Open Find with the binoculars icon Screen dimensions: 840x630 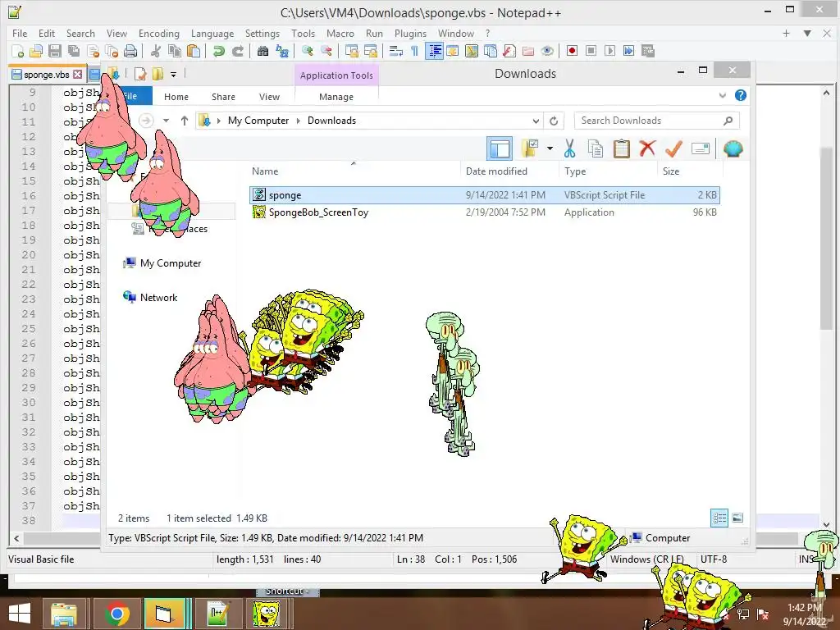point(262,51)
